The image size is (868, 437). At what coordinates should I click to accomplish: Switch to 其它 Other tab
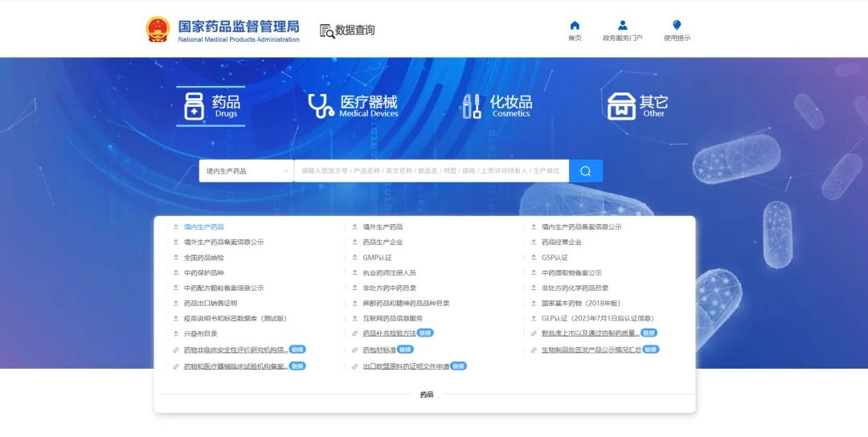click(637, 106)
